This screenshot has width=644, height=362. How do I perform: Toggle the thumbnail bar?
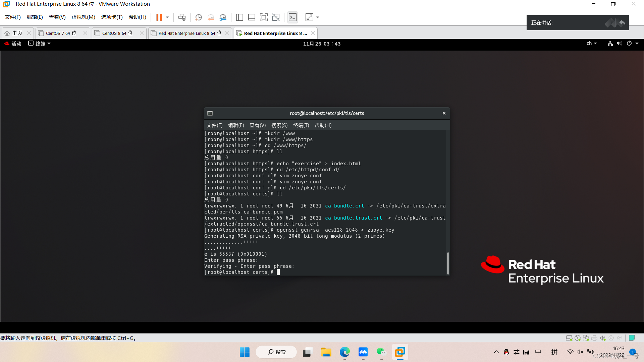tap(252, 17)
